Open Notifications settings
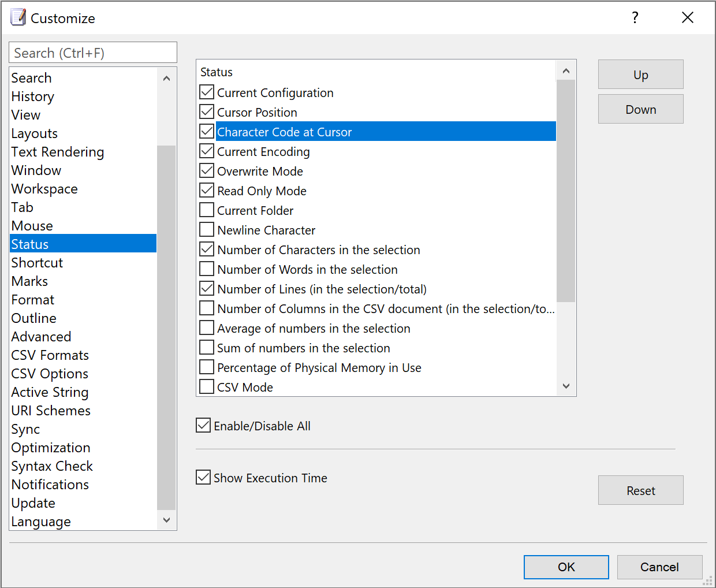This screenshot has height=588, width=716. pos(83,485)
